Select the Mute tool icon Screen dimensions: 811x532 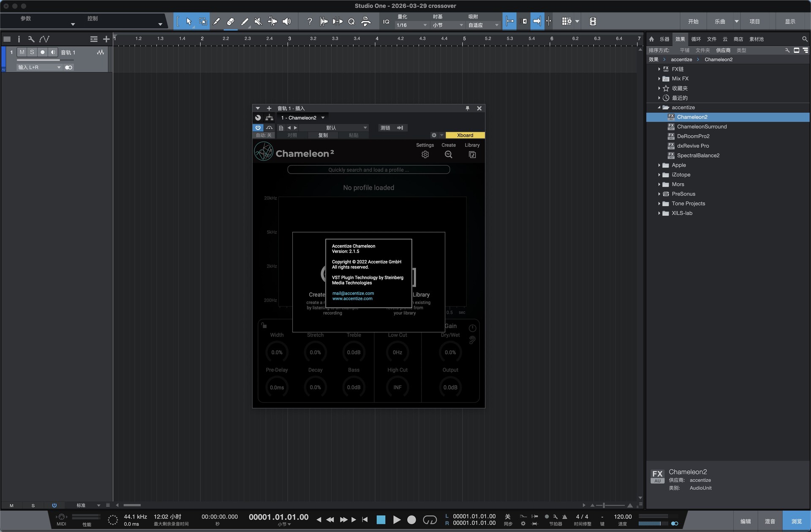tap(258, 22)
